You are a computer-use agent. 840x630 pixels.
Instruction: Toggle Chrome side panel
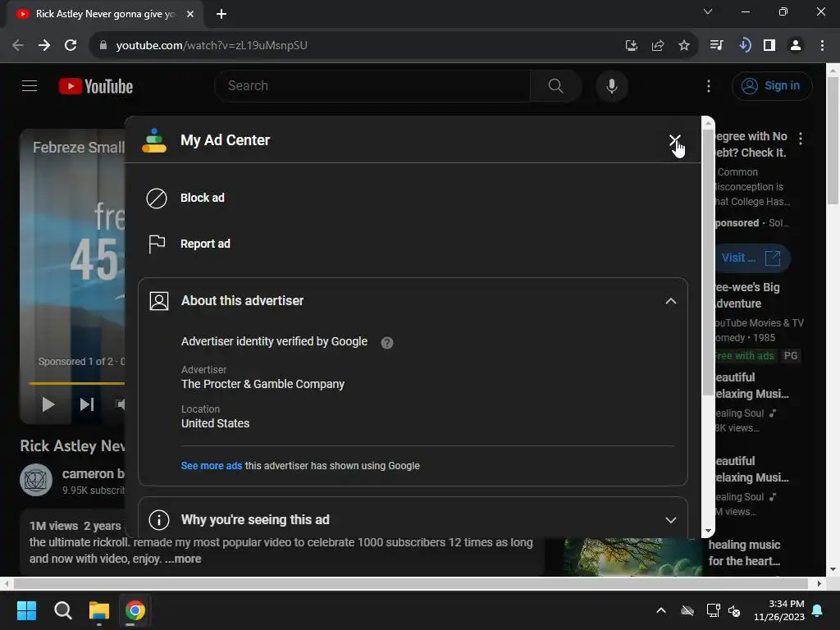[769, 46]
